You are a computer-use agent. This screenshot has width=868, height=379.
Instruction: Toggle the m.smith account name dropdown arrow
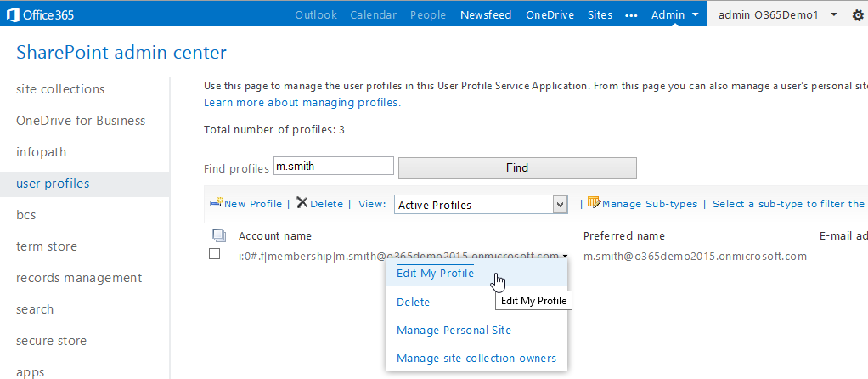click(566, 257)
